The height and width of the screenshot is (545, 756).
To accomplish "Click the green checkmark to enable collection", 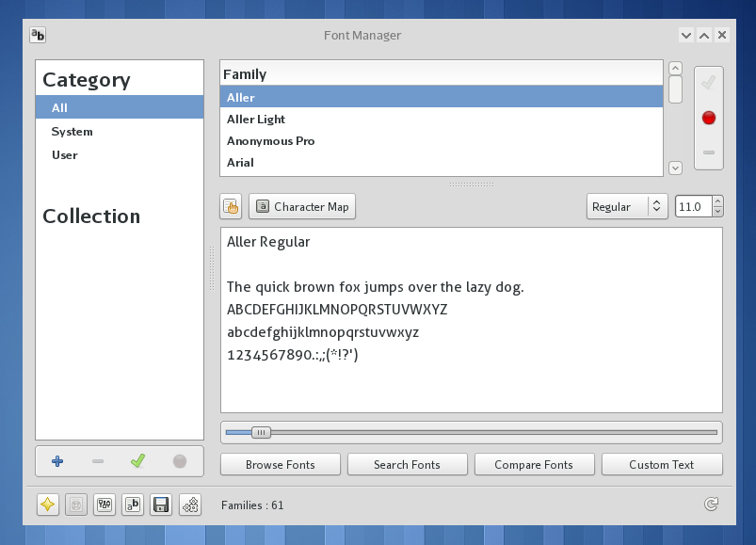I will 137,460.
